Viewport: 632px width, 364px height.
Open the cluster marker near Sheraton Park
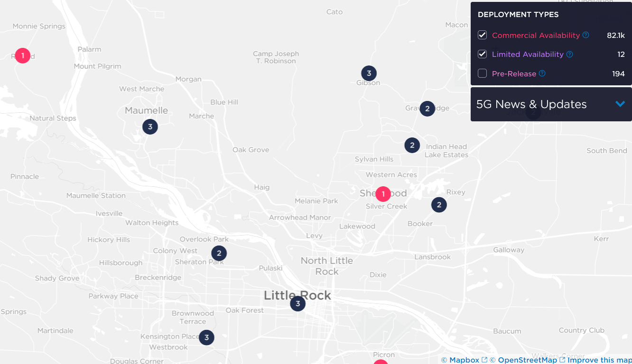click(219, 253)
